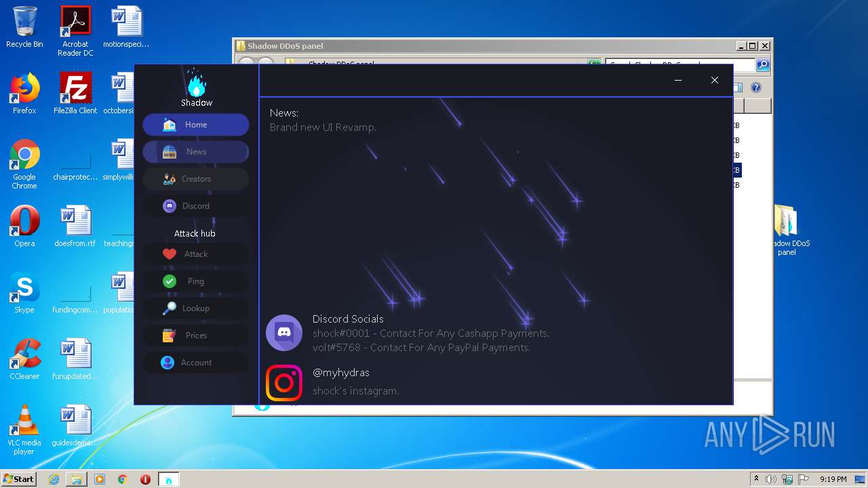Open Google Chrome desktop shortcut
Screen dimensions: 868x488
click(x=24, y=165)
